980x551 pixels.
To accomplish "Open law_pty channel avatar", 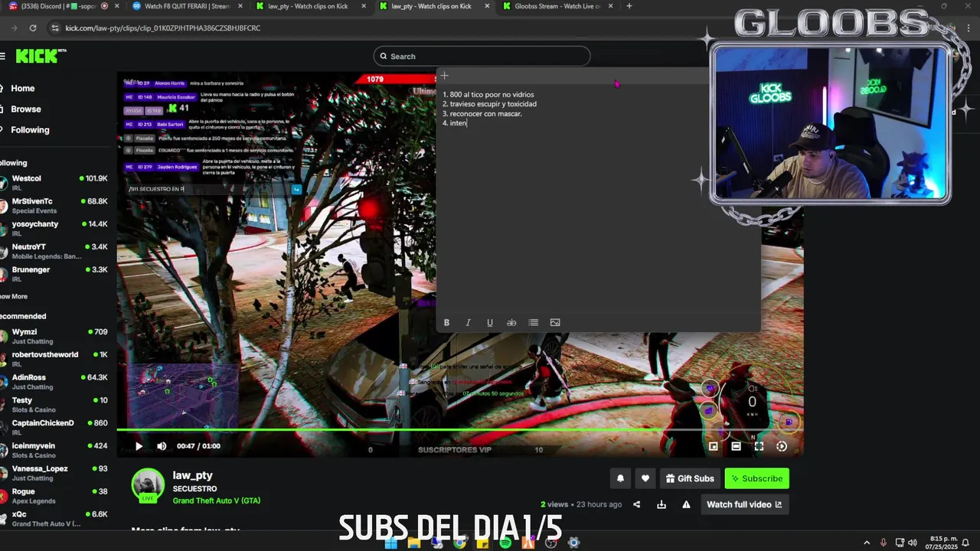I will pos(148,485).
